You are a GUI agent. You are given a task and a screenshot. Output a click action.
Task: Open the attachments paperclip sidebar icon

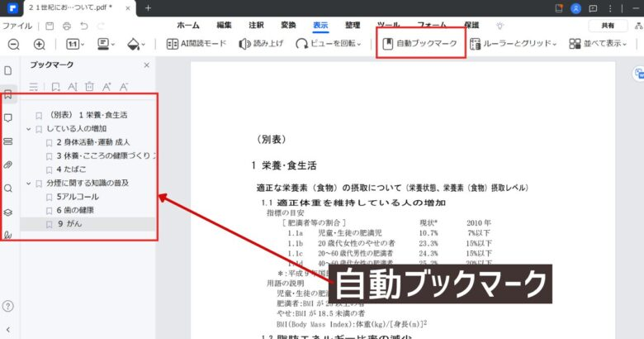7,165
